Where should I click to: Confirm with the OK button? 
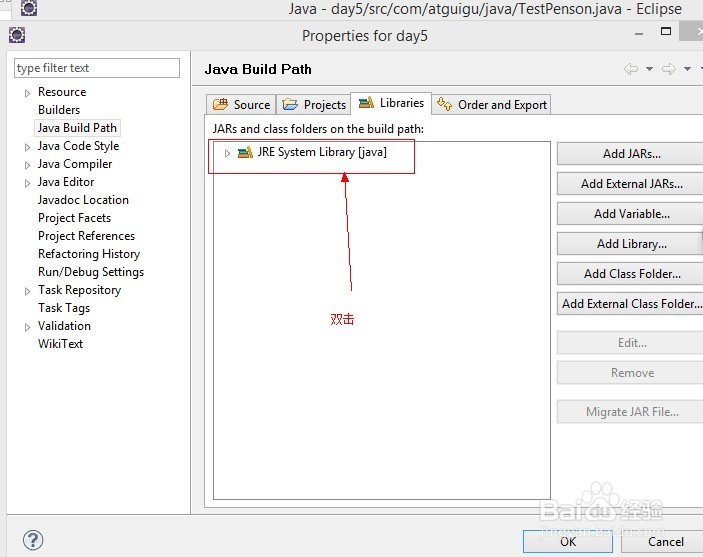[x=568, y=542]
